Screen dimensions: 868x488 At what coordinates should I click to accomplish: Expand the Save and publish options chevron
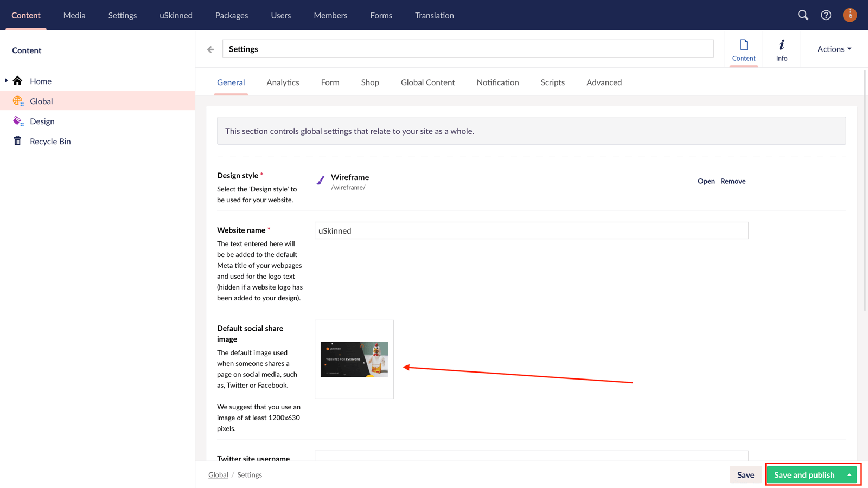[x=850, y=474]
